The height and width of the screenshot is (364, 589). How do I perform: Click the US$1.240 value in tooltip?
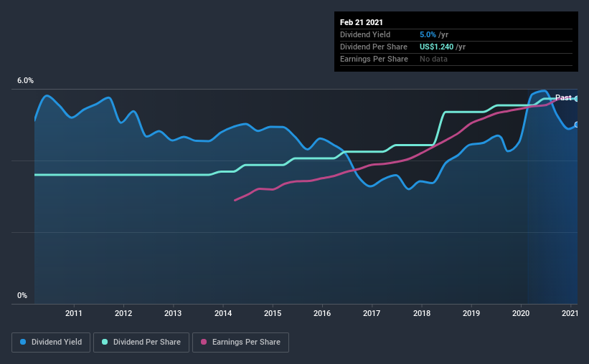click(436, 47)
